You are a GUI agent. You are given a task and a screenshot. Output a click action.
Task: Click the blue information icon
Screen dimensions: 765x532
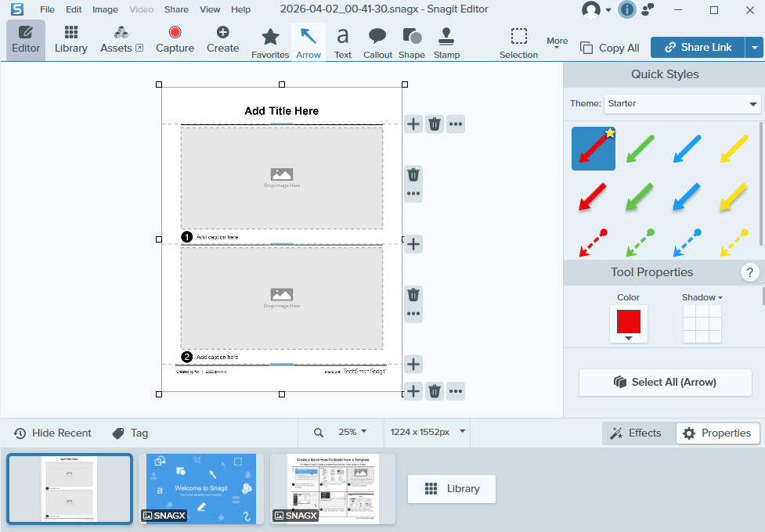coord(627,9)
